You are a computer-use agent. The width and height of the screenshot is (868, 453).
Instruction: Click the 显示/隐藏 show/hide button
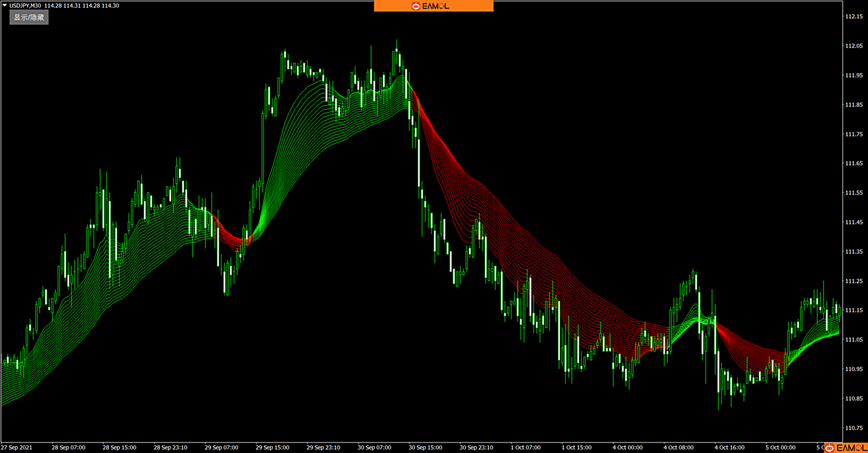[29, 18]
